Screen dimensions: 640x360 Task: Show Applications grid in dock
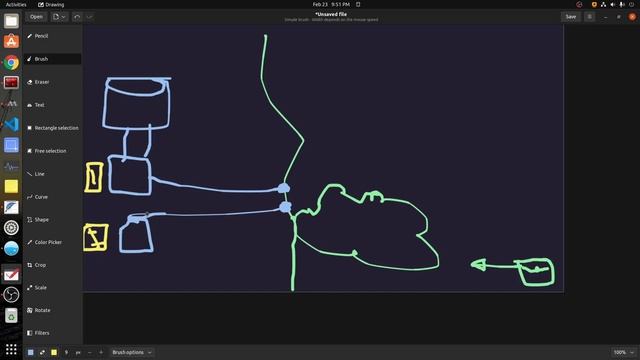[x=11, y=349]
